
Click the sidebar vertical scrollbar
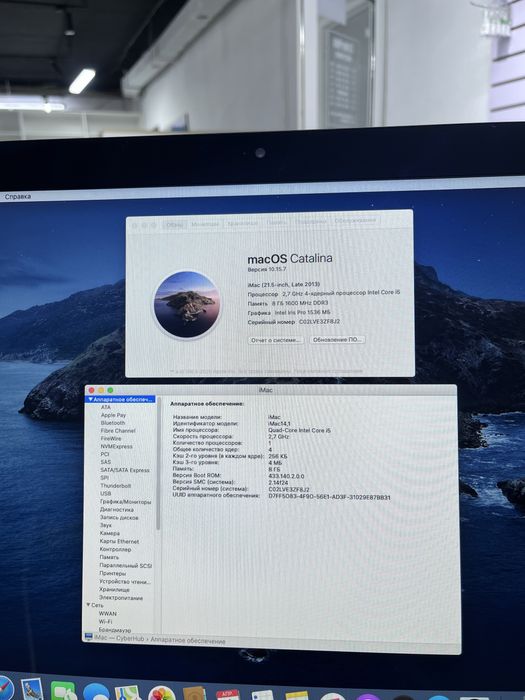click(x=158, y=464)
